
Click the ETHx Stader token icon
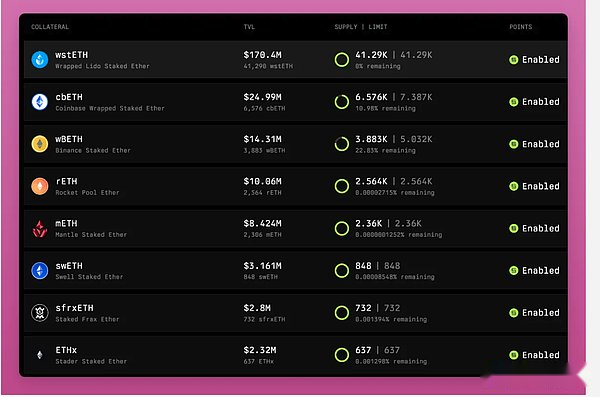(x=40, y=355)
